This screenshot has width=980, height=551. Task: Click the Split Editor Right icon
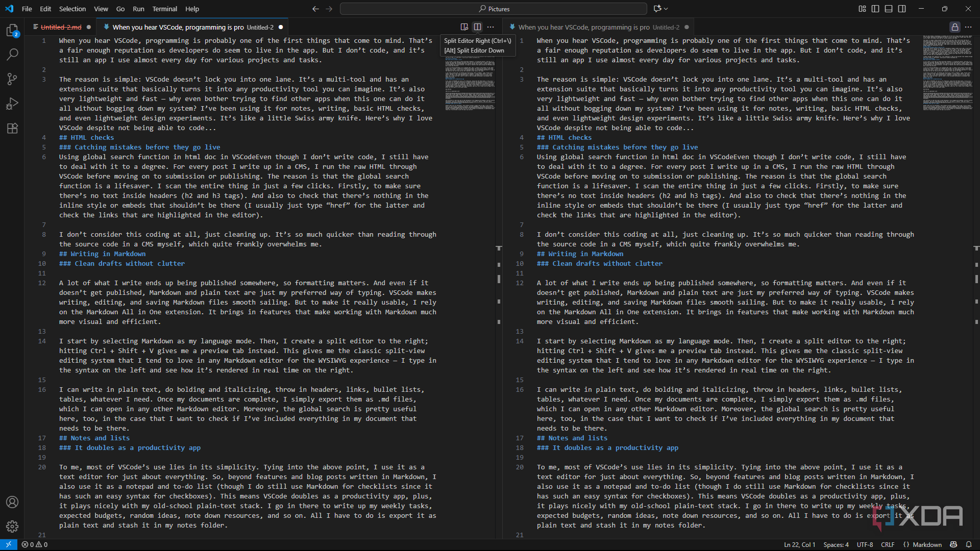click(477, 27)
